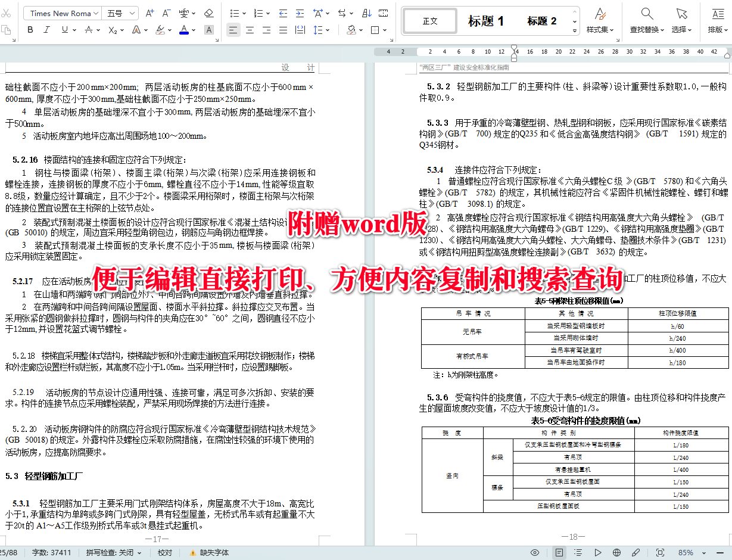Increase paragraph indent
Viewport: 732px width, 560px height.
tap(300, 13)
